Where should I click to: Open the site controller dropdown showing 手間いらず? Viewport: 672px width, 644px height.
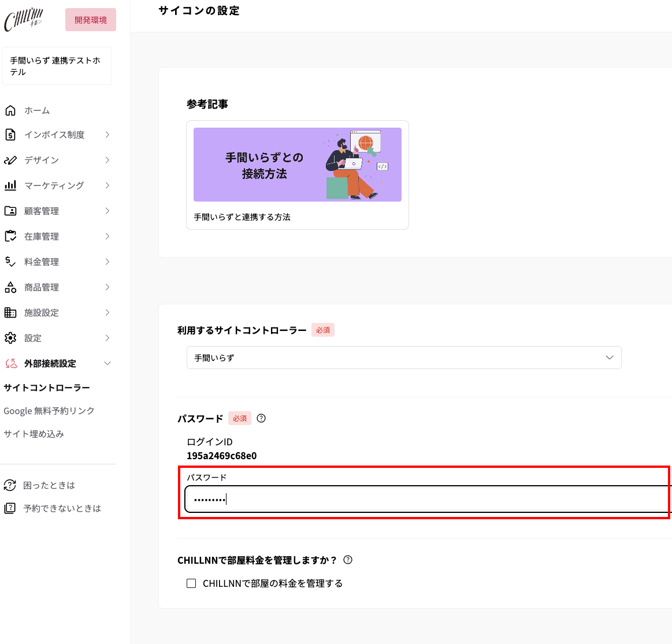pos(404,358)
